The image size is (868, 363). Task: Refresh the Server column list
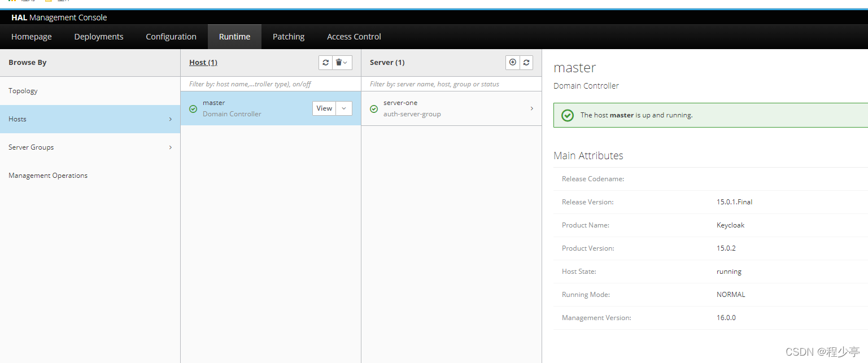pos(526,63)
